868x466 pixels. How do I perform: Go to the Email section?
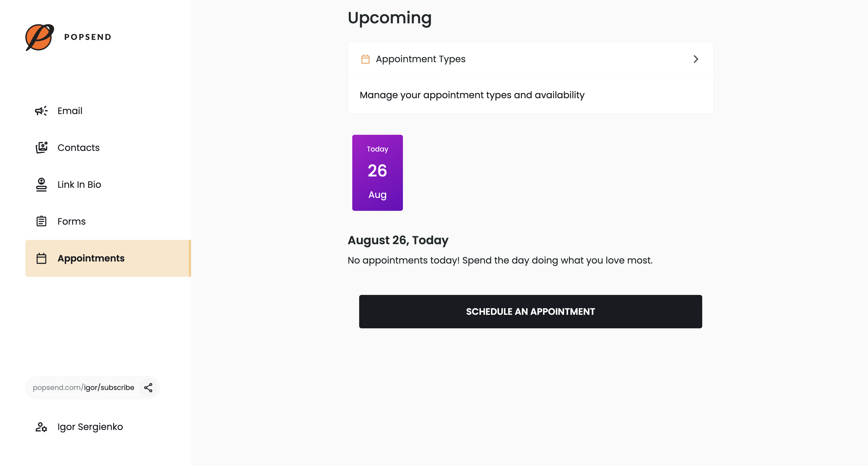coord(70,111)
